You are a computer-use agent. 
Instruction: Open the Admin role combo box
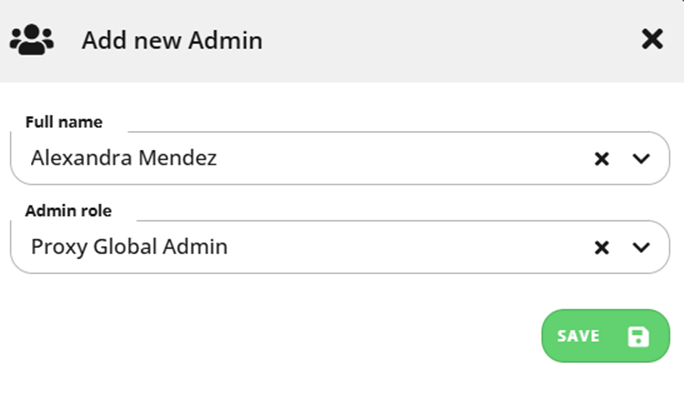[x=340, y=247]
